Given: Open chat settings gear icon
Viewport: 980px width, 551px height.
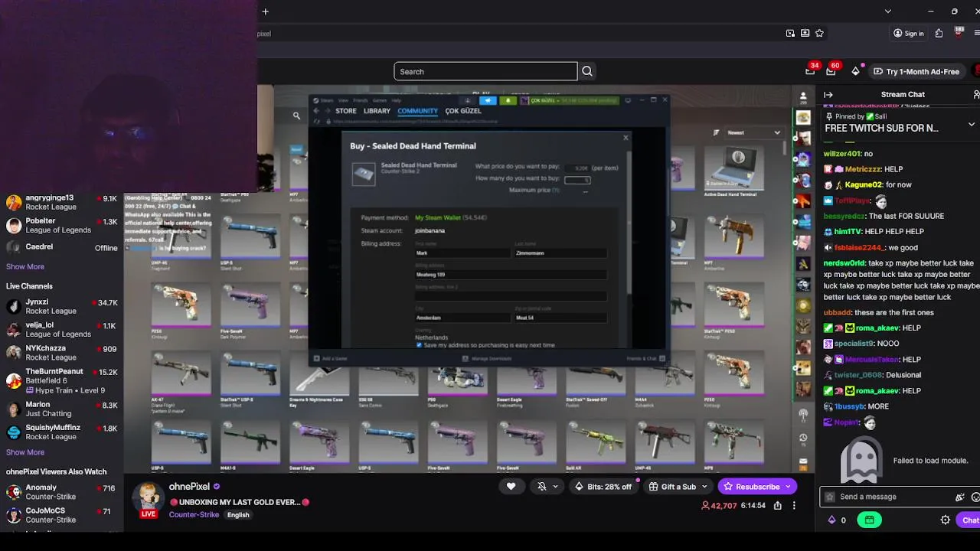Looking at the screenshot, I should 945,520.
